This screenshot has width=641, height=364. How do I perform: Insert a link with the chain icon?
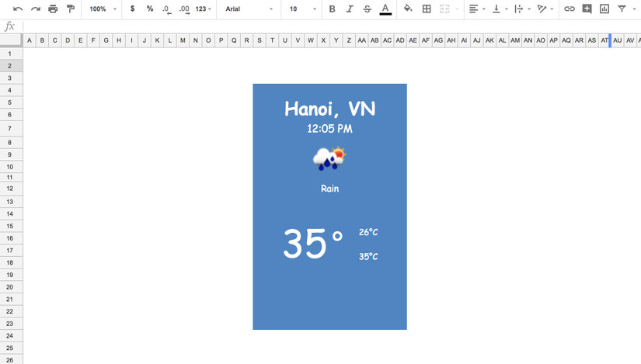point(570,9)
